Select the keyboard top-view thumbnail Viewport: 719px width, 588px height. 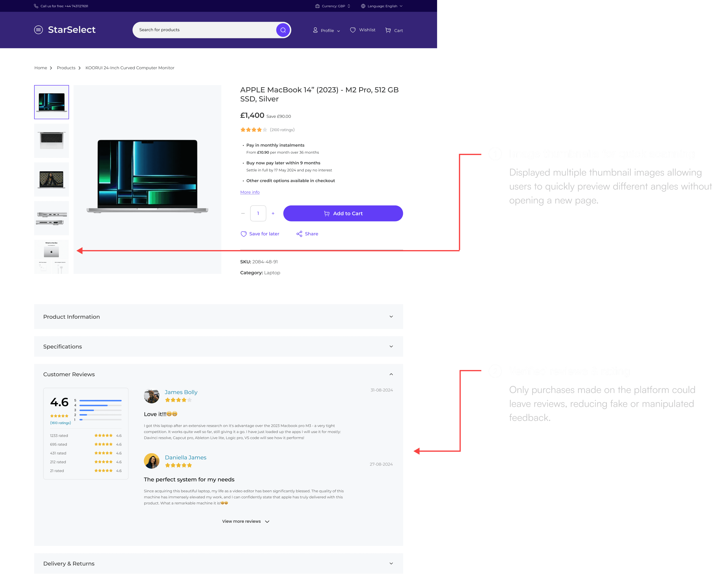point(52,141)
